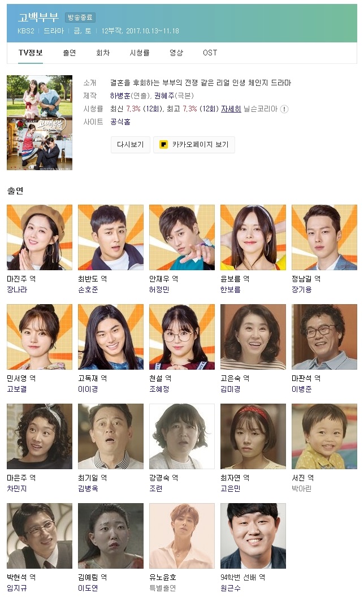
Task: Open the 공식홈 site link
Action: click(120, 122)
